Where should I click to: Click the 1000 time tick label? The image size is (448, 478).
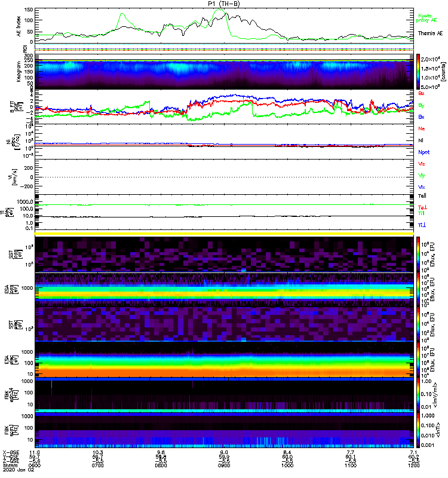[287, 465]
